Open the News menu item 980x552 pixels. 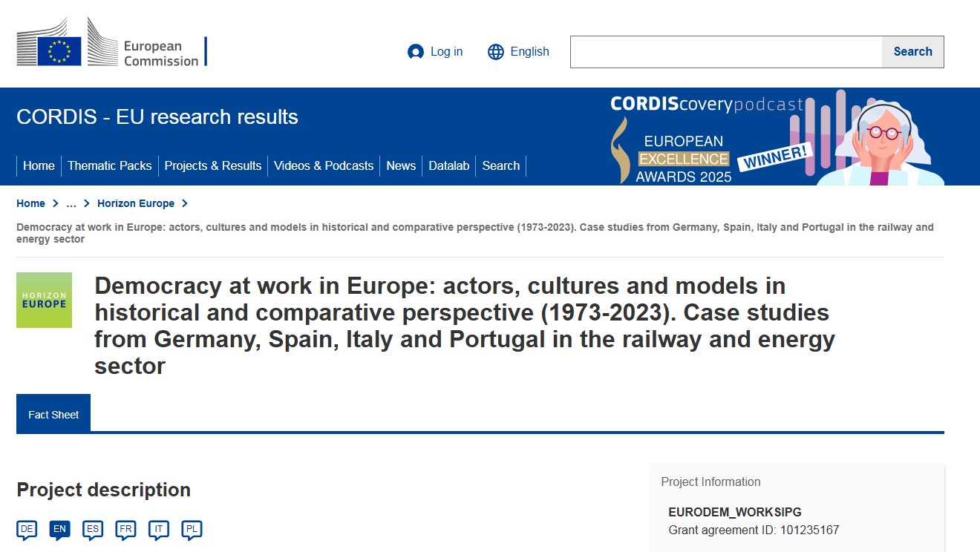point(401,165)
